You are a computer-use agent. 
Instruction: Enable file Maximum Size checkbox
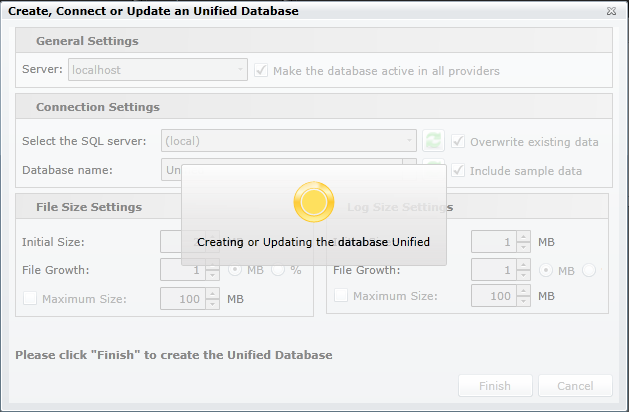pos(29,298)
